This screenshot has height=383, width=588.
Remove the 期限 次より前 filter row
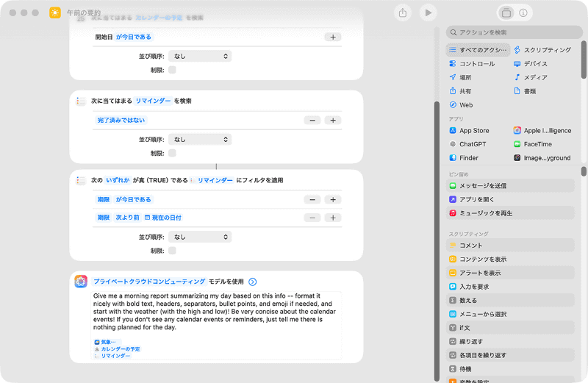point(312,218)
